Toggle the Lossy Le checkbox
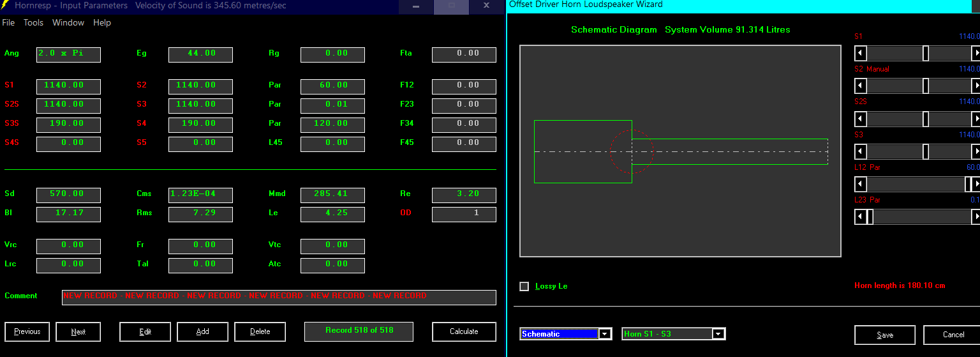This screenshot has height=357, width=980. (x=524, y=286)
